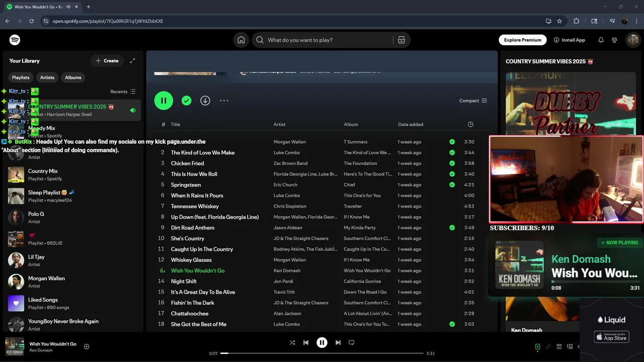The height and width of the screenshot is (362, 644).
Task: Go to the previous track
Action: pos(305,343)
